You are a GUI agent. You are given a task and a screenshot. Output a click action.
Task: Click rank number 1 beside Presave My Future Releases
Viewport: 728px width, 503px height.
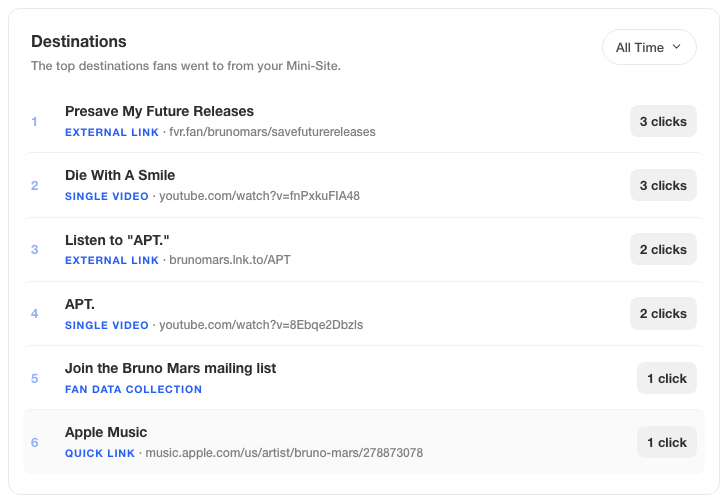click(34, 122)
